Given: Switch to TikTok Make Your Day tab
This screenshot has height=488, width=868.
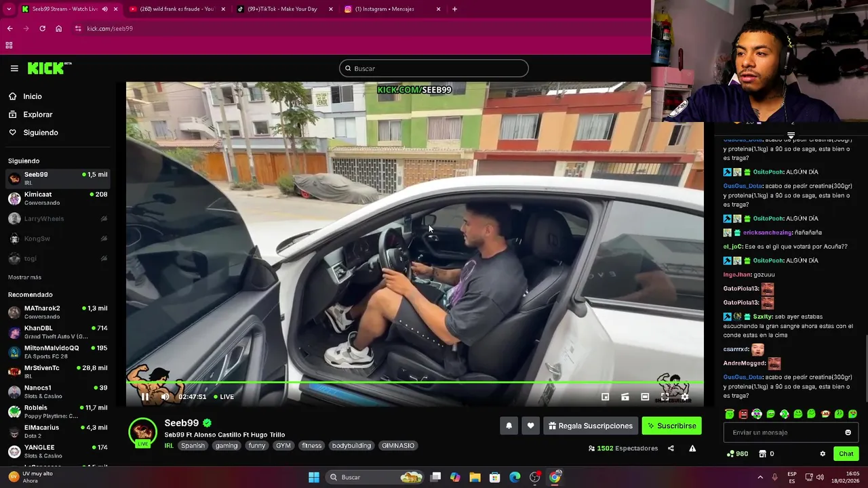Looking at the screenshot, I should (x=285, y=9).
